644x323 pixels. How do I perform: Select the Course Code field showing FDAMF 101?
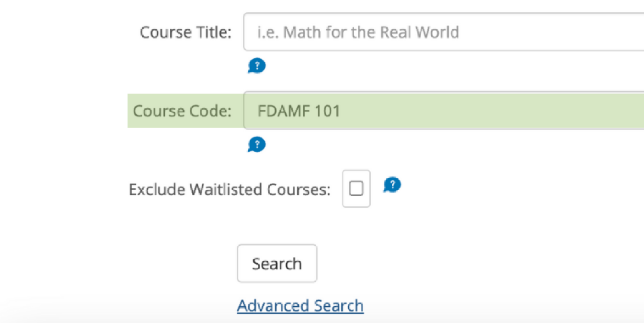tap(402, 110)
